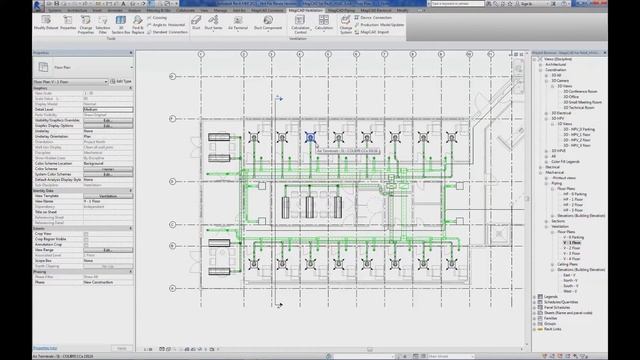
Task: Open the Architecture ribbon tab
Action: [77, 10]
